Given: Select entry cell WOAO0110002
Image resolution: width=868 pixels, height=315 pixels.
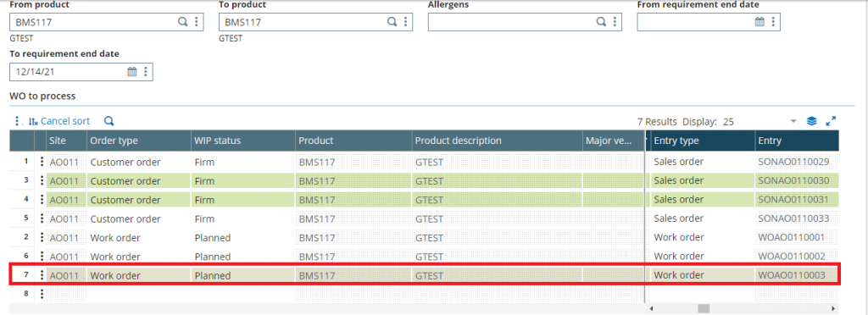Looking at the screenshot, I should click(x=797, y=257).
